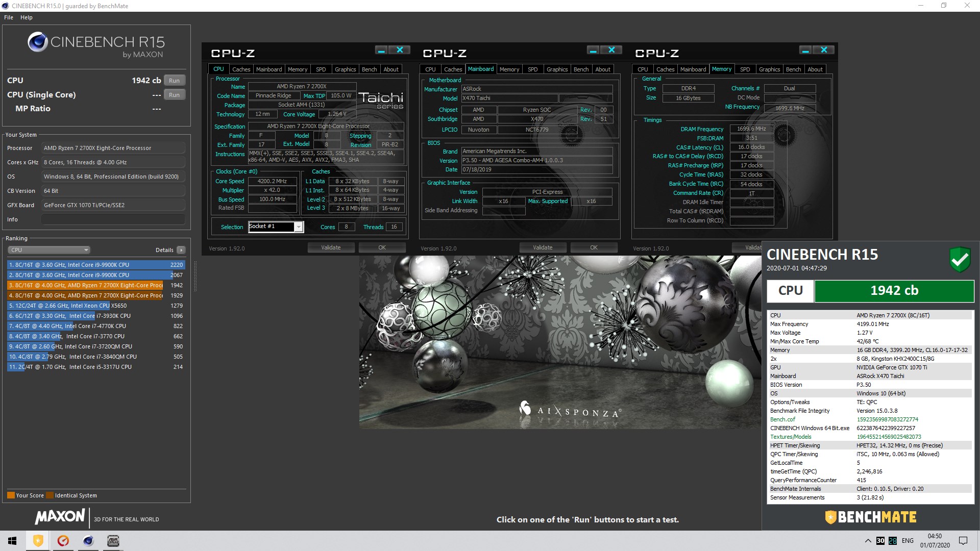
Task: Open the ranking CPU dropdown
Action: (x=49, y=250)
